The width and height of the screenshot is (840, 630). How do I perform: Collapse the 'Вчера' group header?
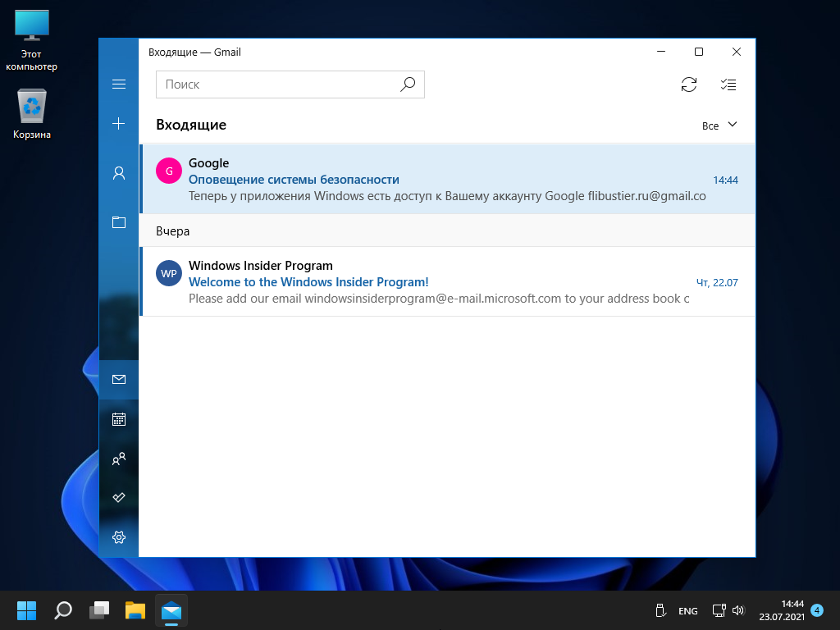tap(173, 231)
